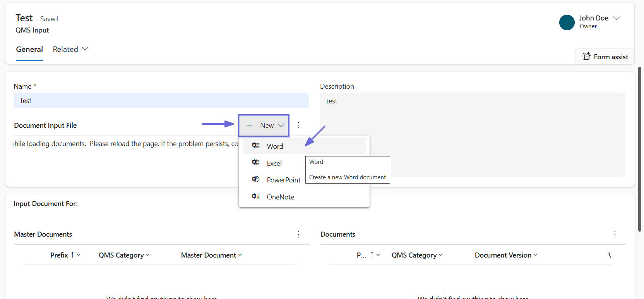Click the OneNote icon in dropdown
The image size is (644, 299).
[256, 196]
